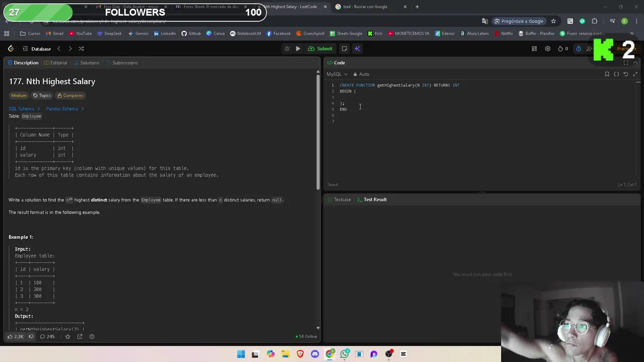Open a new browser tab
Viewport: 644px width, 362px height.
[417, 7]
